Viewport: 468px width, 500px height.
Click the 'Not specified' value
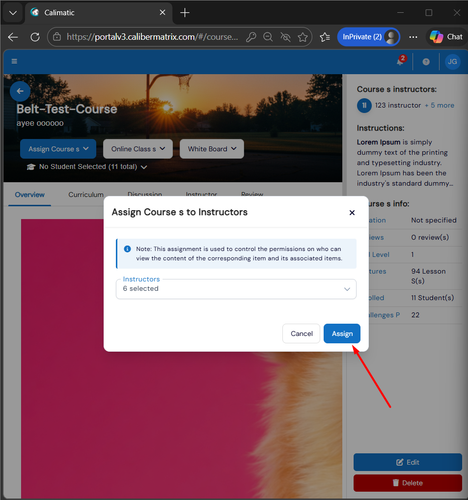click(434, 220)
